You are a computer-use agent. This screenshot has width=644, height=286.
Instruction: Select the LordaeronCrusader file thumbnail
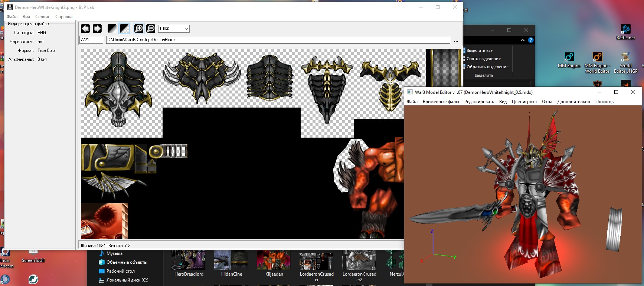(317, 266)
